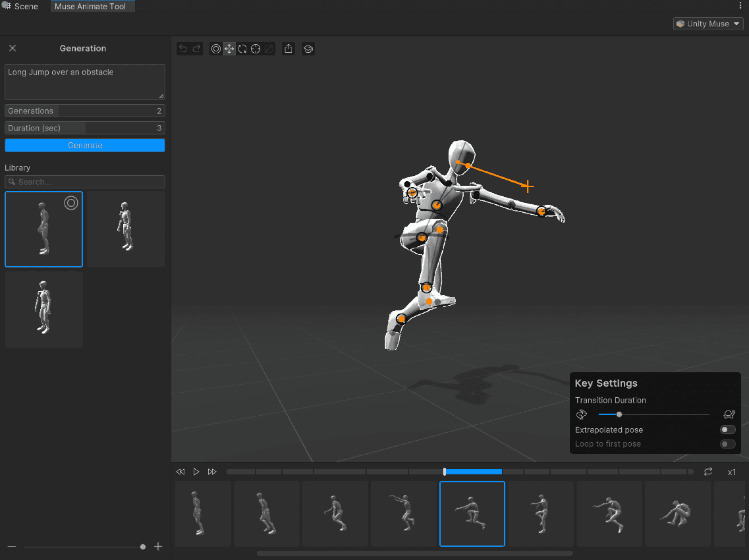Viewport: 749px width, 560px height.
Task: Click the undo button in toolbar
Action: 183,48
